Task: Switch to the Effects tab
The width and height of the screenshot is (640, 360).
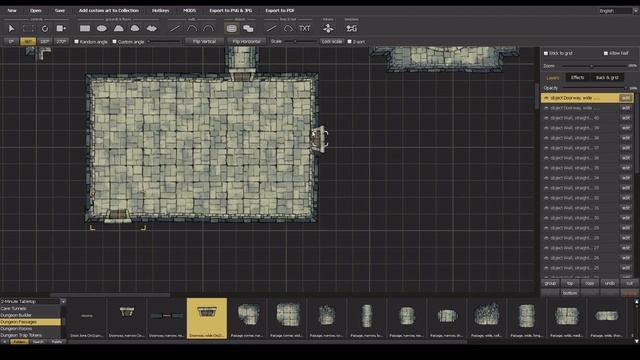Action: coord(577,78)
